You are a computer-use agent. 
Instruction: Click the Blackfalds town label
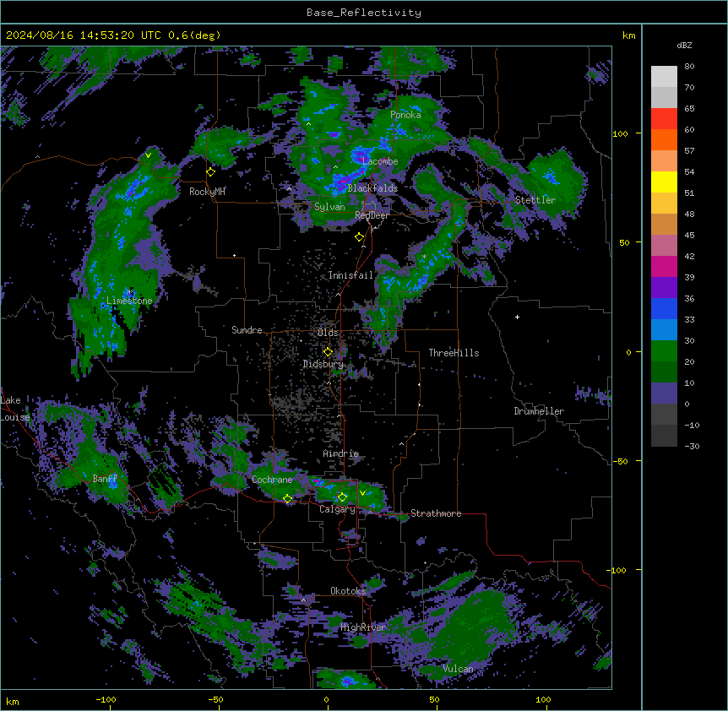372,188
